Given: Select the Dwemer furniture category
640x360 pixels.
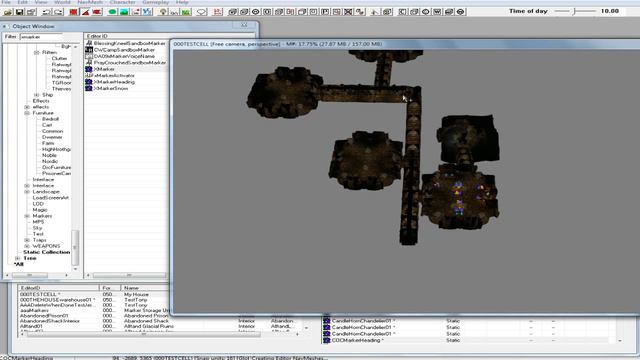Looking at the screenshot, I should click(52, 137).
